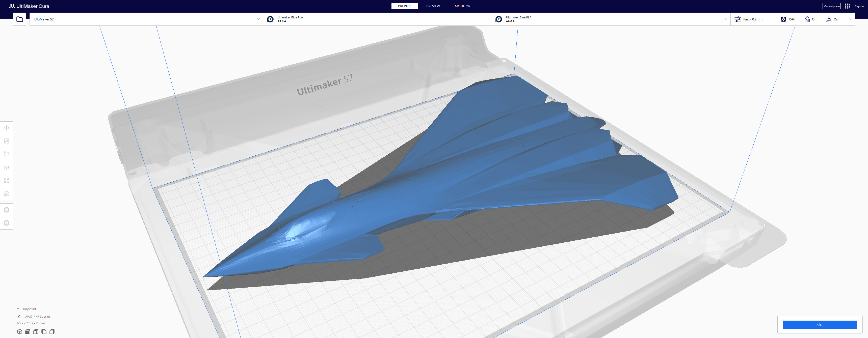Screen dimensions: 868x338
Task: Open file with folder icon
Action: (19, 19)
